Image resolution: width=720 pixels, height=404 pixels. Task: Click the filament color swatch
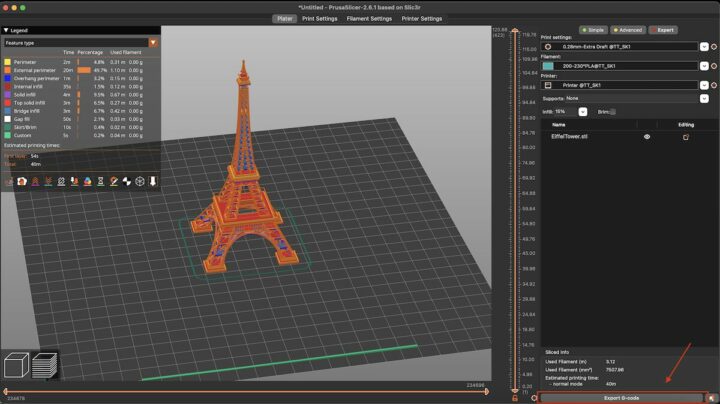[548, 66]
